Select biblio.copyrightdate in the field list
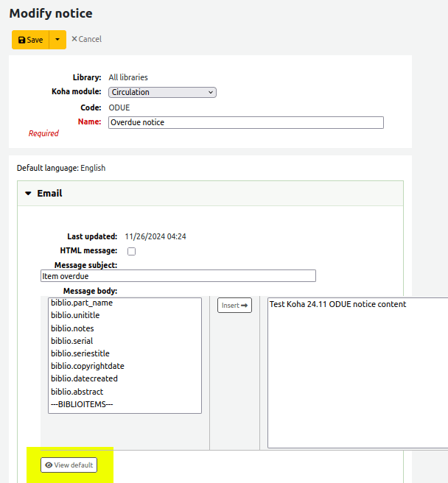The width and height of the screenshot is (448, 483). coord(125,366)
